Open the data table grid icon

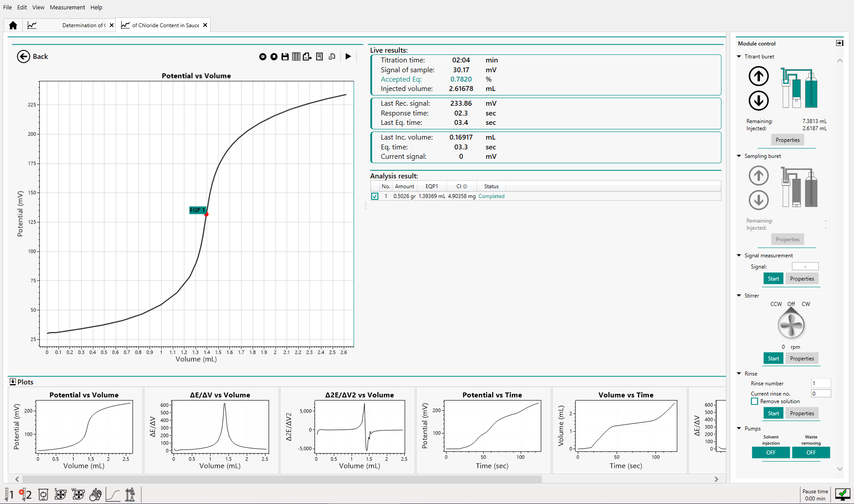296,57
